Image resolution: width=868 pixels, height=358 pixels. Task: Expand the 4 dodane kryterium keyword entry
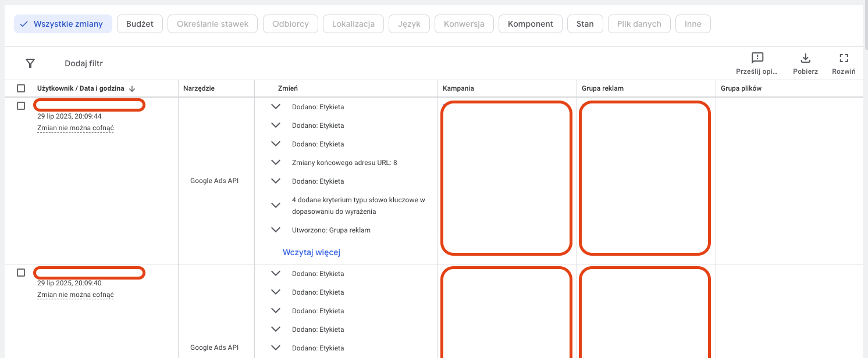click(x=276, y=205)
